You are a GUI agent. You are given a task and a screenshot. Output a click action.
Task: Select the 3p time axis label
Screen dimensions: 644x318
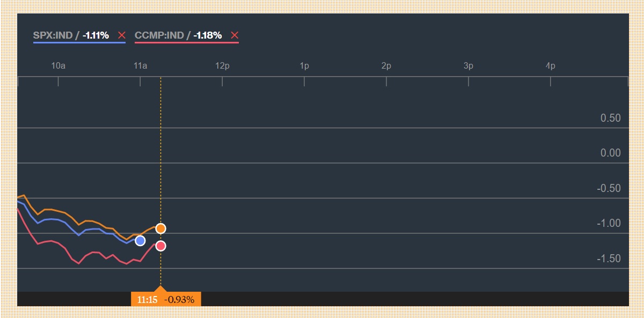469,66
